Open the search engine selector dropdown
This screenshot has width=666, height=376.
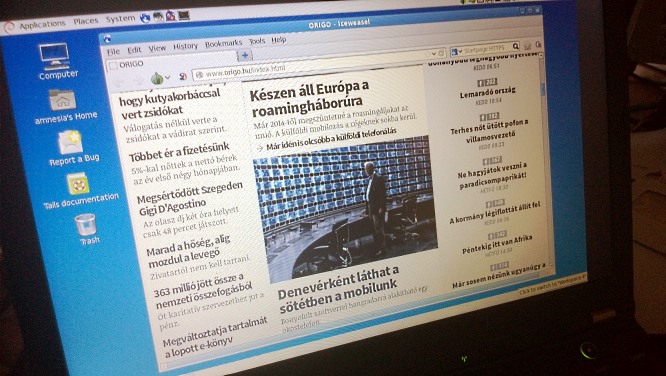point(457,51)
